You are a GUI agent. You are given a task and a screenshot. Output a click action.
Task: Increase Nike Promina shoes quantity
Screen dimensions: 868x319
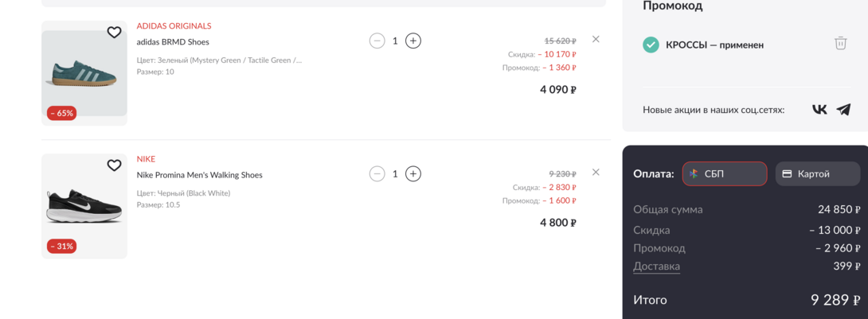(412, 173)
